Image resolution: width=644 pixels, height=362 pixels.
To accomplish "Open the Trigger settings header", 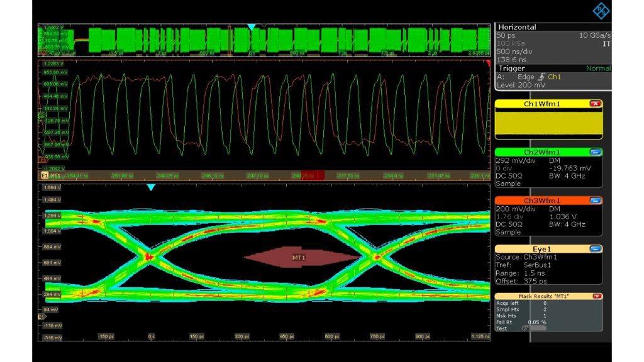I will tap(510, 68).
